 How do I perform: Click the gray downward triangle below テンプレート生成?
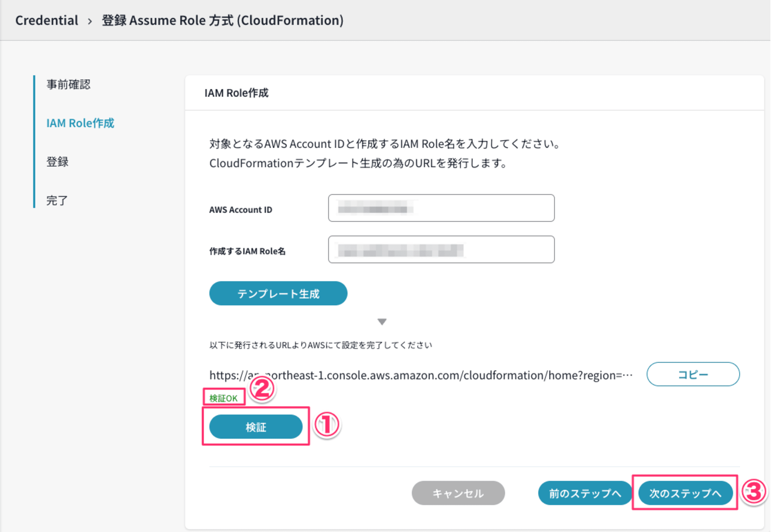coord(382,322)
